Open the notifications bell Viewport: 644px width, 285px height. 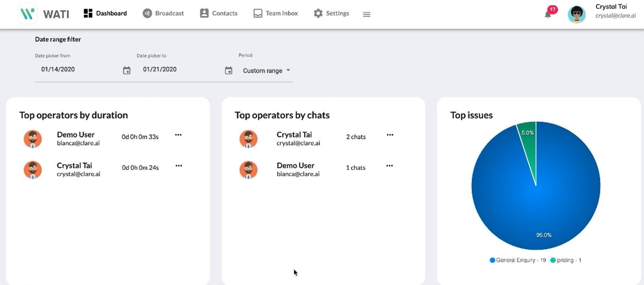tap(548, 15)
